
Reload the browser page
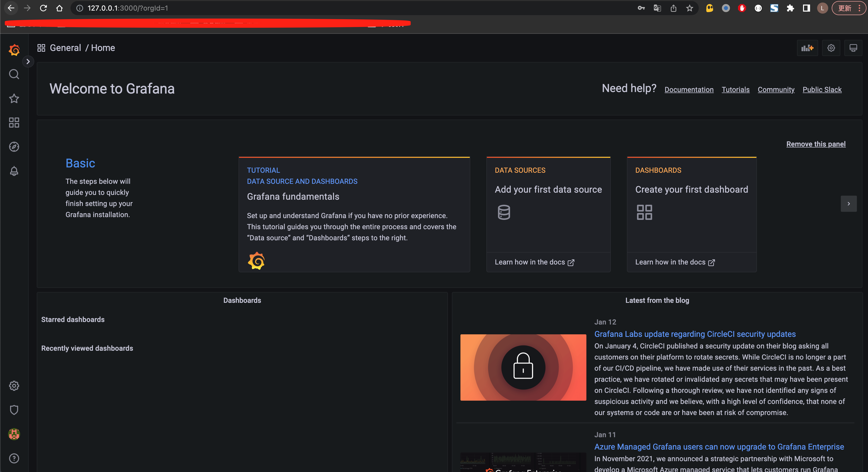tap(43, 8)
